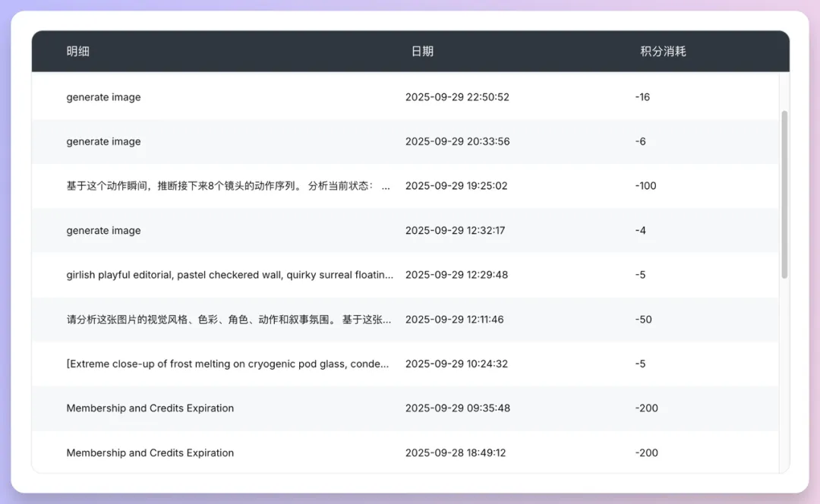Click the 积分消耗 column header

(x=661, y=52)
